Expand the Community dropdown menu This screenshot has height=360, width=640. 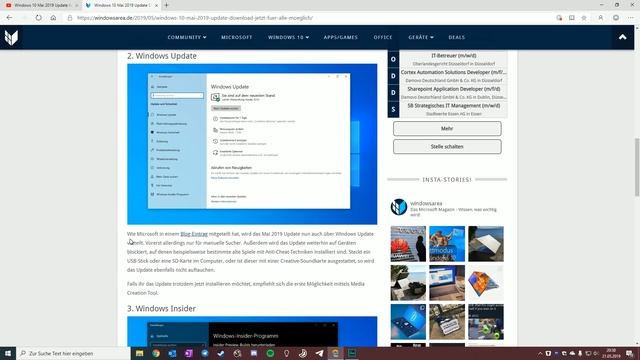[x=187, y=37]
